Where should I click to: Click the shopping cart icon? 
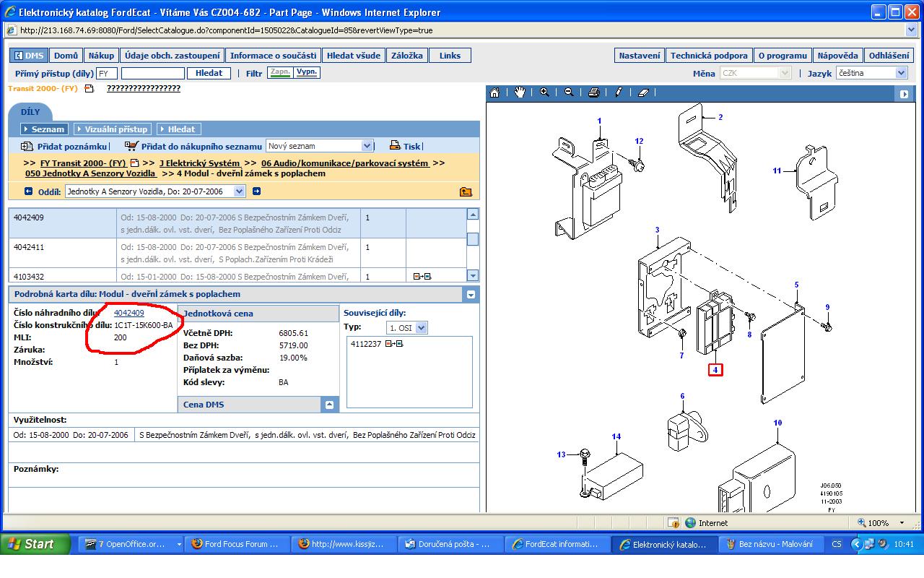pyautogui.click(x=131, y=146)
